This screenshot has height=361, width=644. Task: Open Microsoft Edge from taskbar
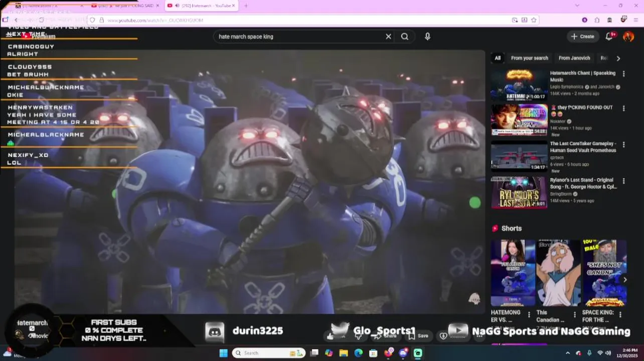(359, 353)
